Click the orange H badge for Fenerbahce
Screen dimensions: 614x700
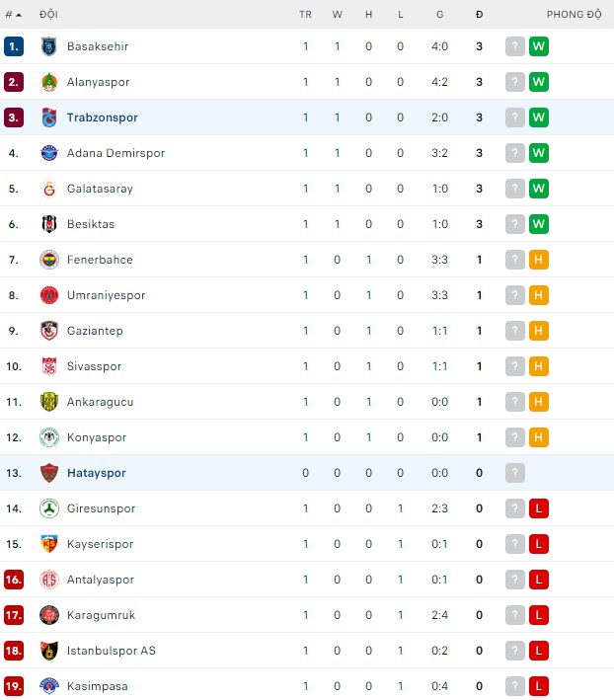click(x=538, y=260)
